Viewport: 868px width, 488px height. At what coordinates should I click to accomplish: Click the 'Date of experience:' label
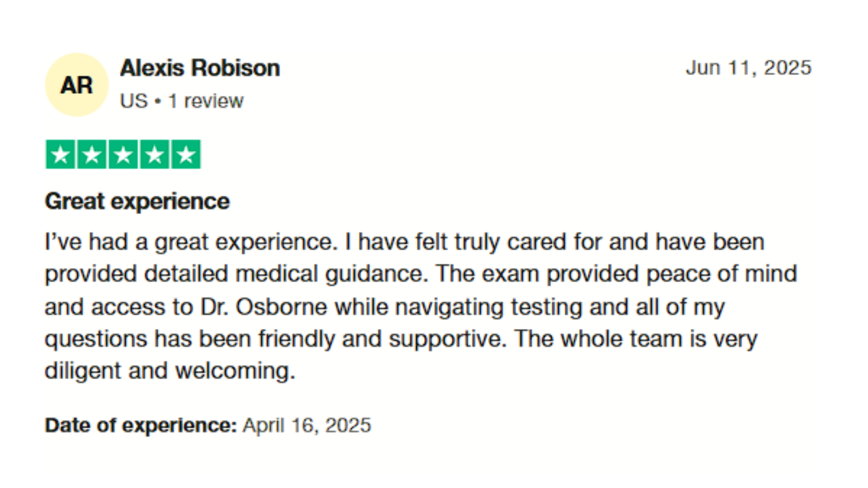pos(141,426)
